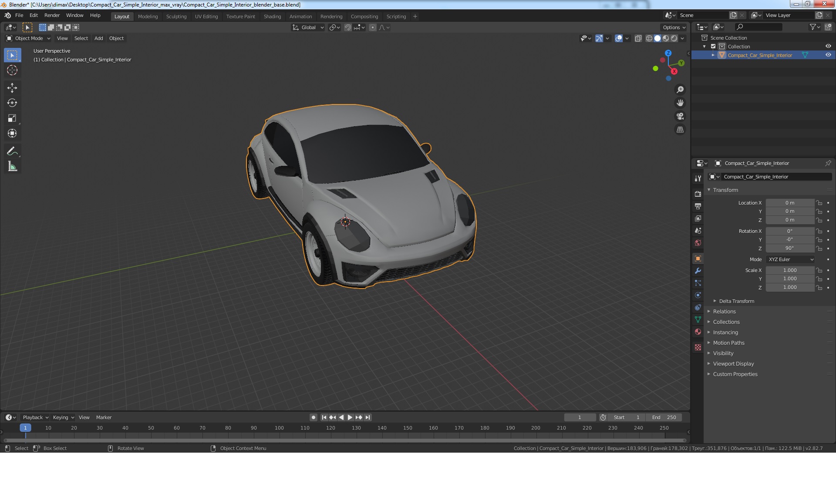Viewport: 836px width, 504px height.
Task: Expand the Delta Transform panel
Action: coord(736,301)
